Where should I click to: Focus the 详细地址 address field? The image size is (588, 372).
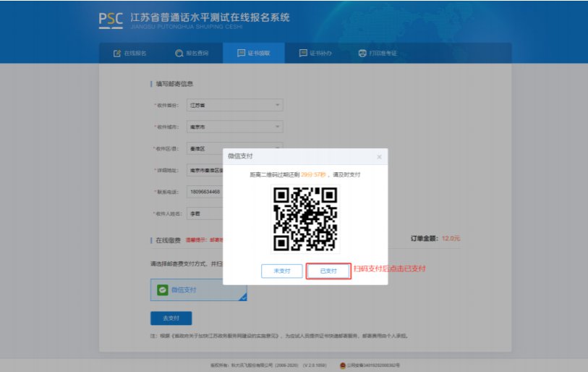click(205, 170)
